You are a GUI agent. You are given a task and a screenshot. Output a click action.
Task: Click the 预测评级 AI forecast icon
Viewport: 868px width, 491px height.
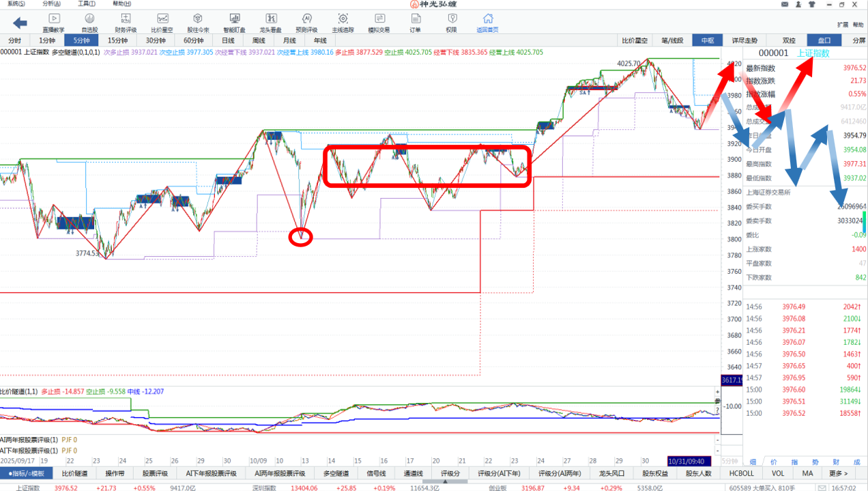306,23
